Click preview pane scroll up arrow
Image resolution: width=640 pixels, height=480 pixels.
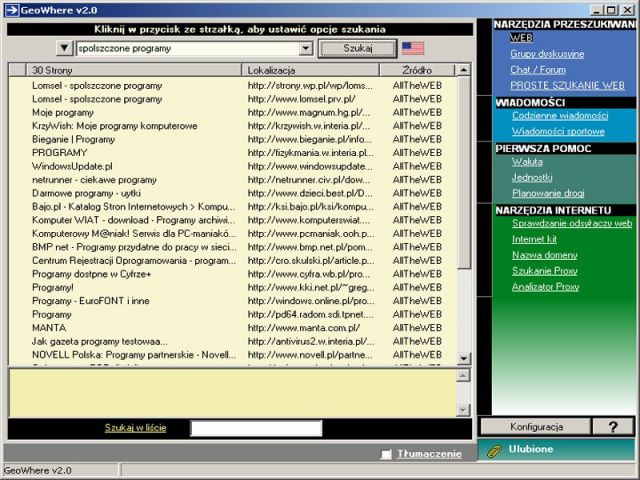pos(463,376)
